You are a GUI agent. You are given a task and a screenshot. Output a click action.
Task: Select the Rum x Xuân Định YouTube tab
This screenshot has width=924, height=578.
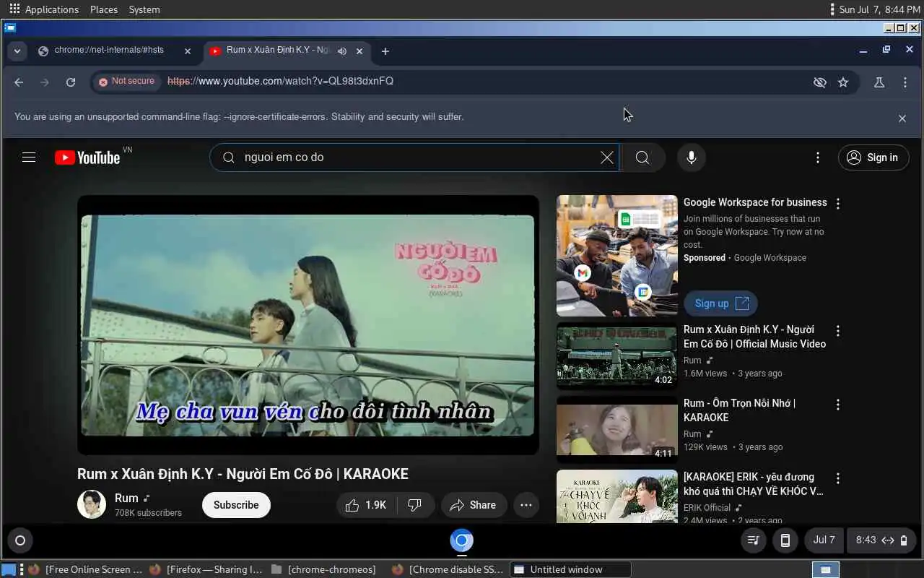278,51
